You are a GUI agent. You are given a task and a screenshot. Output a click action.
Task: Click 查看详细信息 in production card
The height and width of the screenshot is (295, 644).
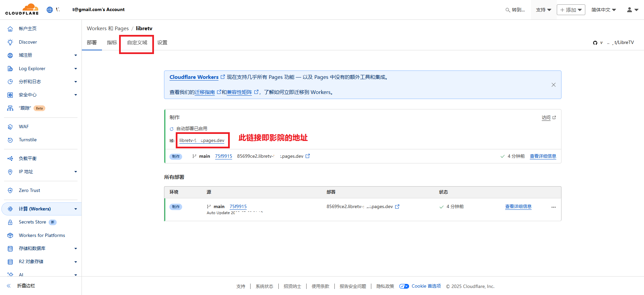point(543,156)
